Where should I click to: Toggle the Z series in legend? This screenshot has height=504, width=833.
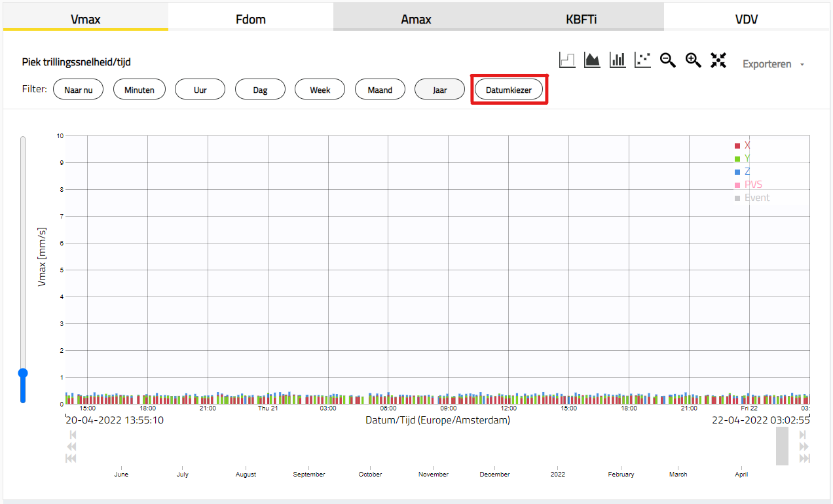747,171
